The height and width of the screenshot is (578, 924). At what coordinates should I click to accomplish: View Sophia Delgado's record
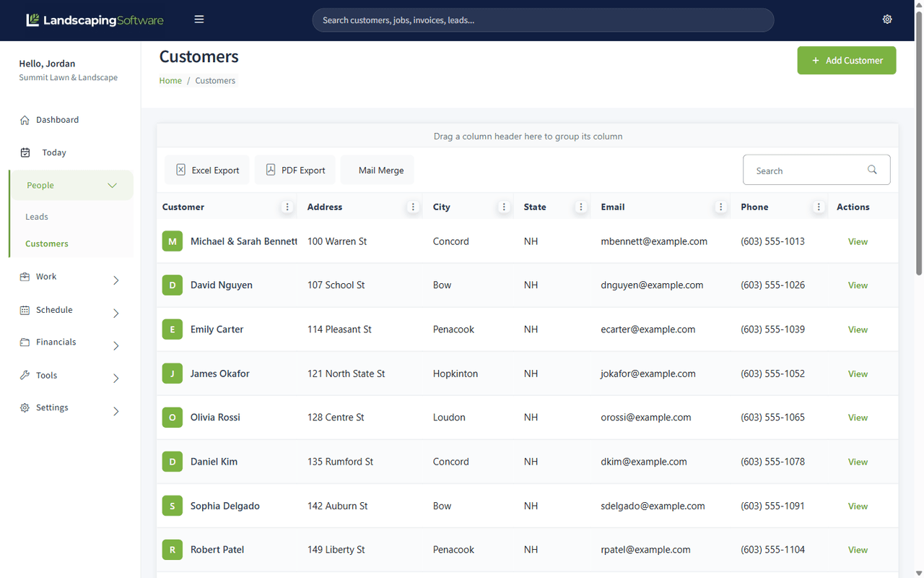tap(858, 506)
